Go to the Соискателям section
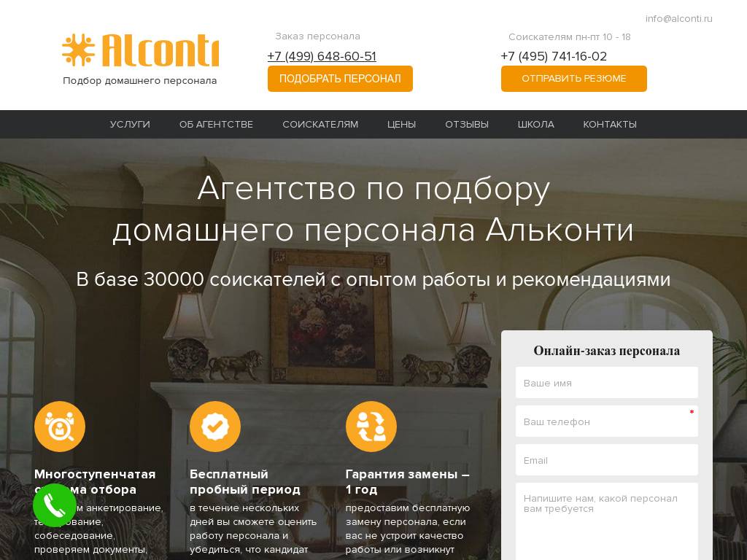The width and height of the screenshot is (747, 560). tap(320, 124)
